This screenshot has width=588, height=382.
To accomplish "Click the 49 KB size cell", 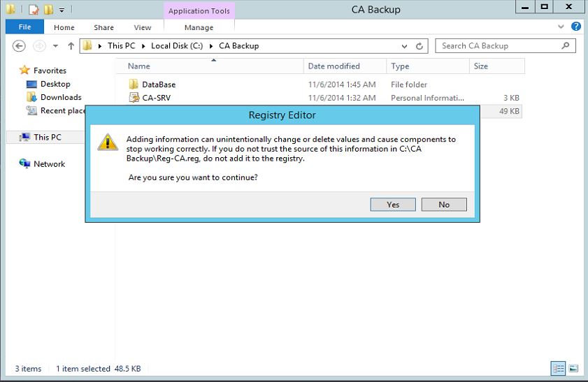I will point(509,111).
